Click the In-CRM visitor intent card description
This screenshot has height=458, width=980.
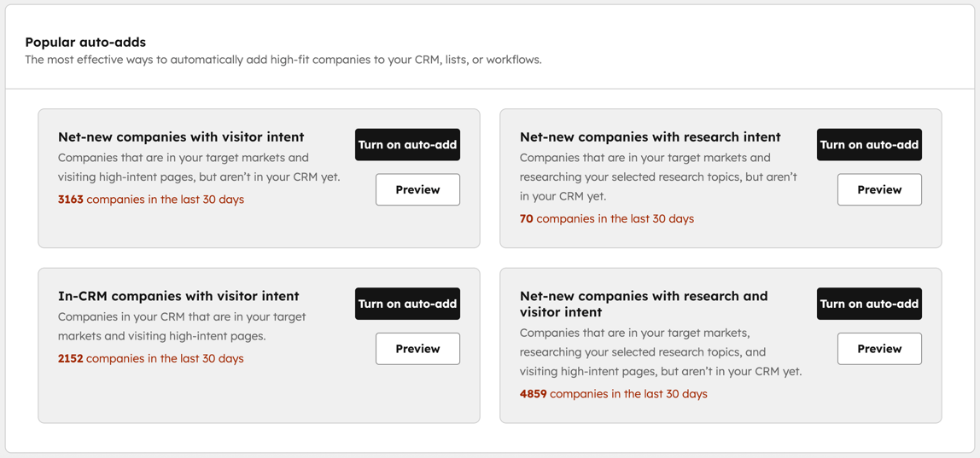pos(182,326)
